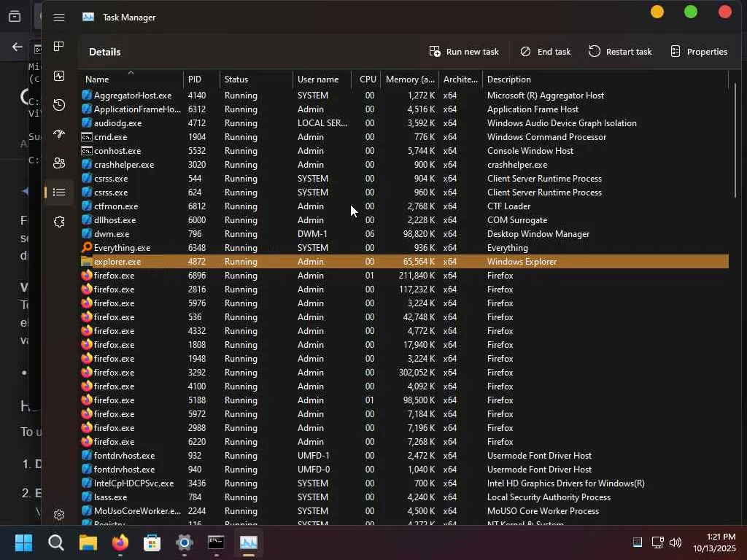747x560 pixels.
Task: Open Task Manager settings gear icon
Action: (x=59, y=515)
